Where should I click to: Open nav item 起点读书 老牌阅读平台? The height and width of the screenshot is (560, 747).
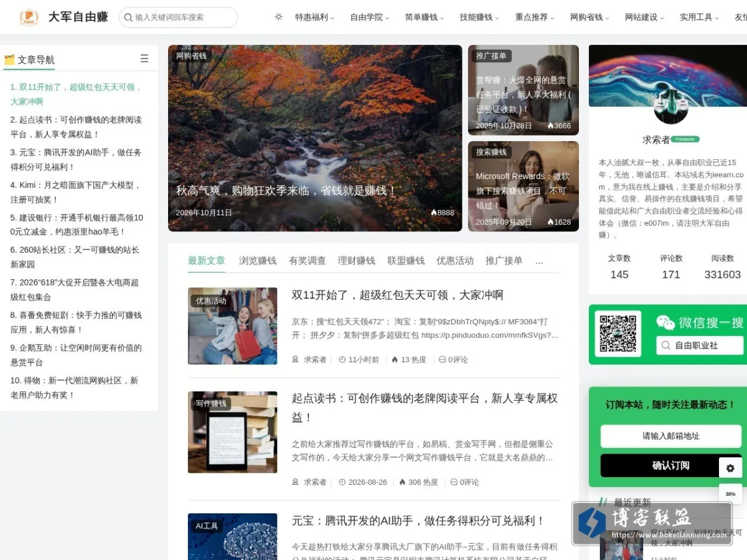point(76,127)
